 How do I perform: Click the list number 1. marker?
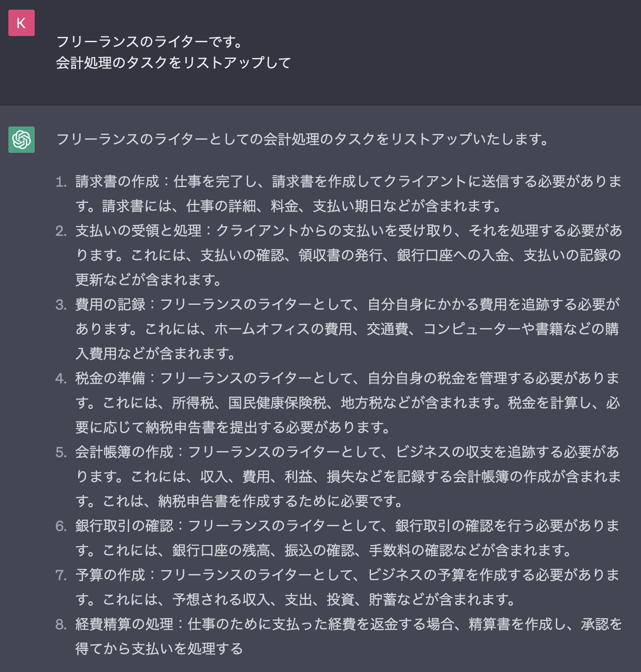tap(61, 182)
